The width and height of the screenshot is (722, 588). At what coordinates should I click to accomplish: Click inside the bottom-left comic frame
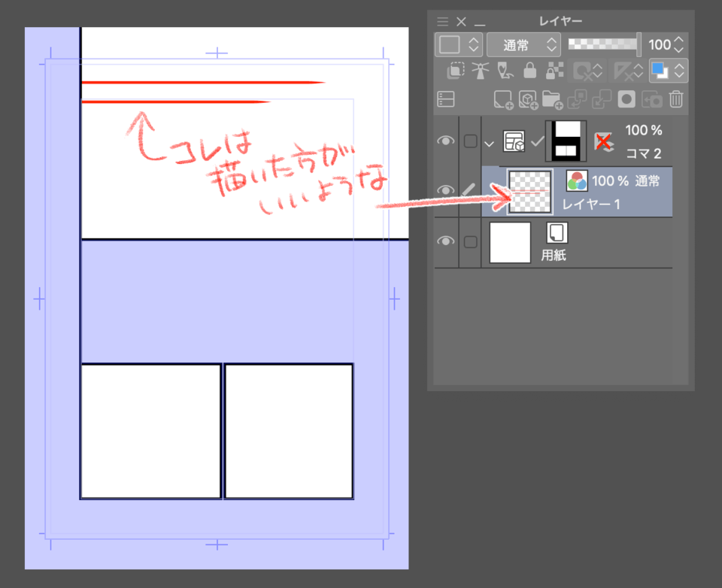(151, 431)
